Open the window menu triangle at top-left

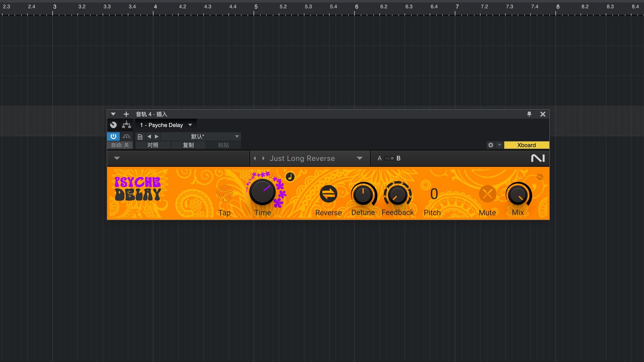click(x=113, y=114)
